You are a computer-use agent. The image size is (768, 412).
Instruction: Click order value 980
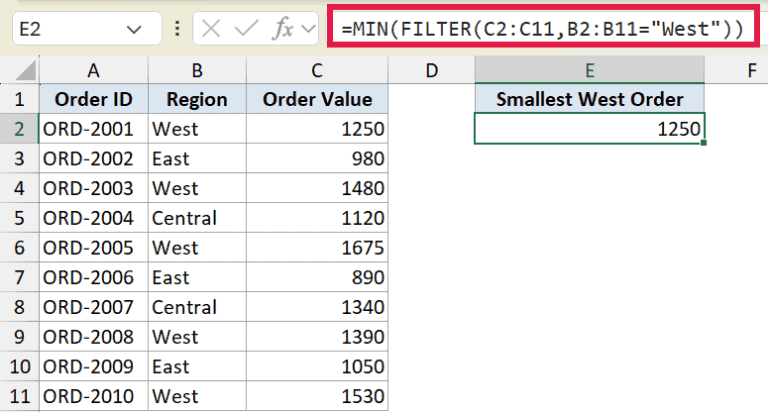(x=317, y=159)
